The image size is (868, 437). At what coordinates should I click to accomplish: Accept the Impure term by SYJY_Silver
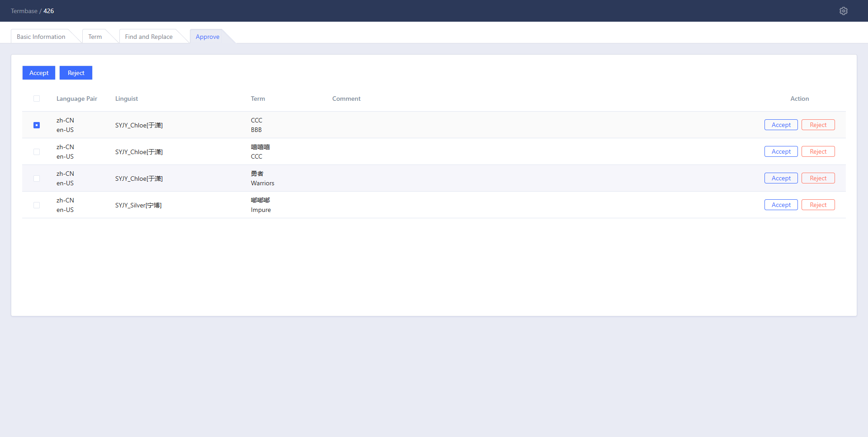click(781, 205)
